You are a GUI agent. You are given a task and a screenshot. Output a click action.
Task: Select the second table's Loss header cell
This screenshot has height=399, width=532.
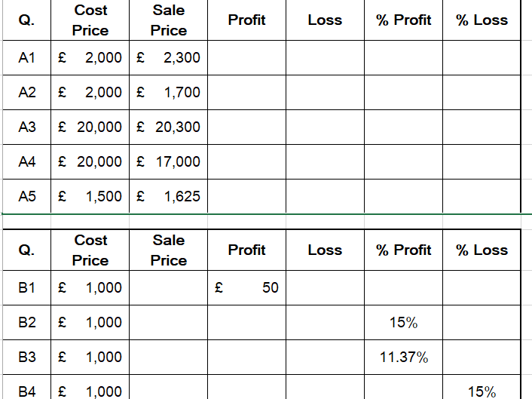(325, 250)
